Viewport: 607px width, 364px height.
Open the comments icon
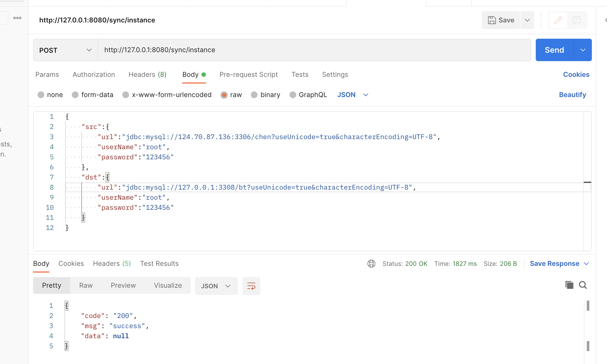click(x=577, y=20)
